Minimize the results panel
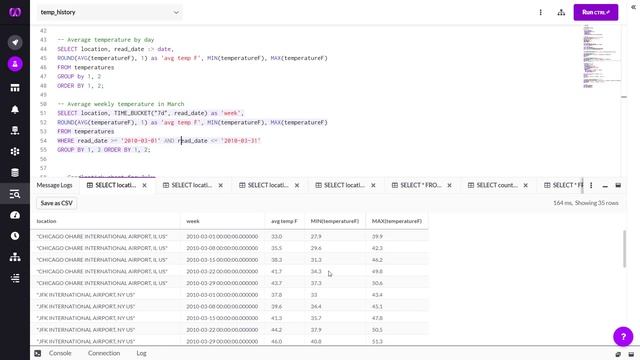This screenshot has height=360, width=640. coord(605,186)
